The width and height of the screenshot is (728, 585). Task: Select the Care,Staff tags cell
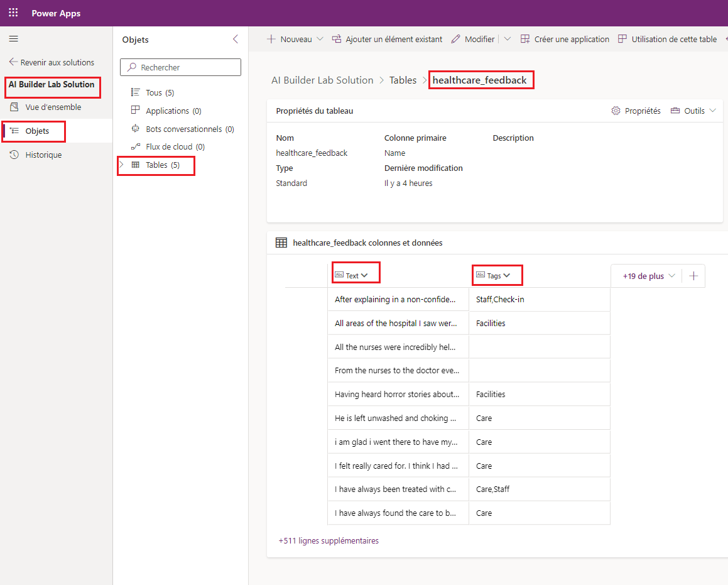[x=539, y=489]
